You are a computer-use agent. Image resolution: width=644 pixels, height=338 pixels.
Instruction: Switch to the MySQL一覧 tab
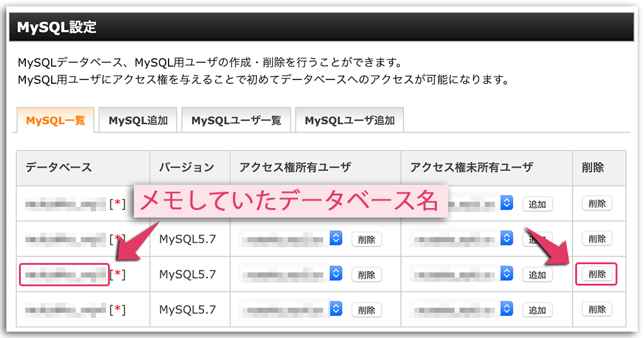coord(56,120)
